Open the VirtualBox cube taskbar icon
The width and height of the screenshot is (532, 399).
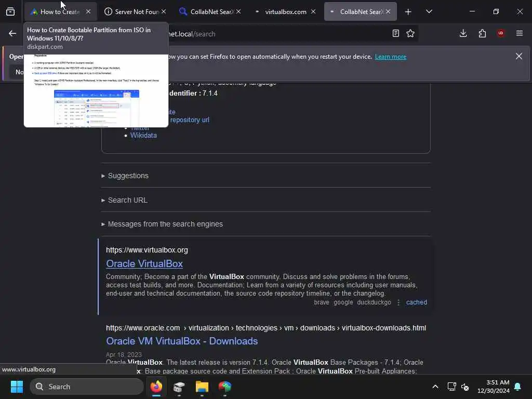[x=179, y=387]
